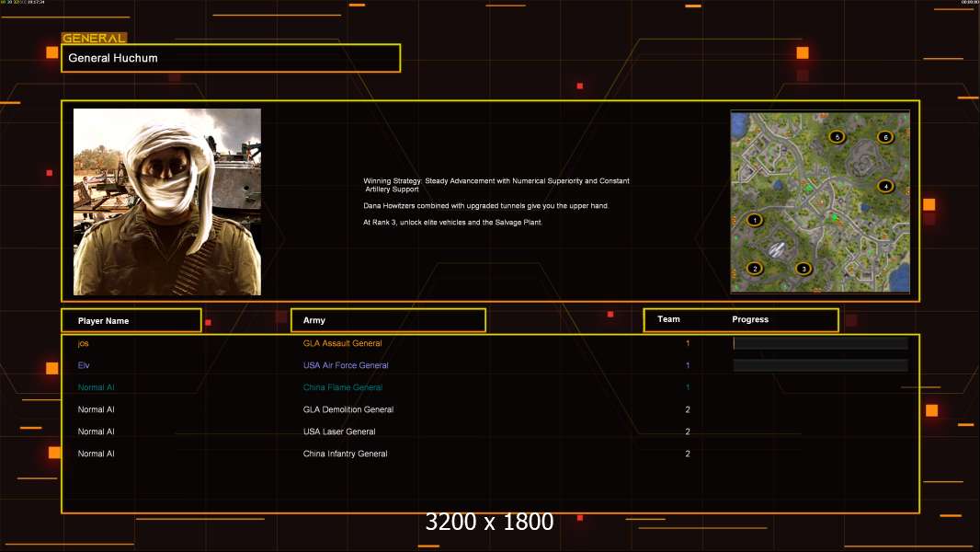Image resolution: width=980 pixels, height=552 pixels.
Task: Click the Rank 3 Salvage Plant tip text
Action: 452,223
